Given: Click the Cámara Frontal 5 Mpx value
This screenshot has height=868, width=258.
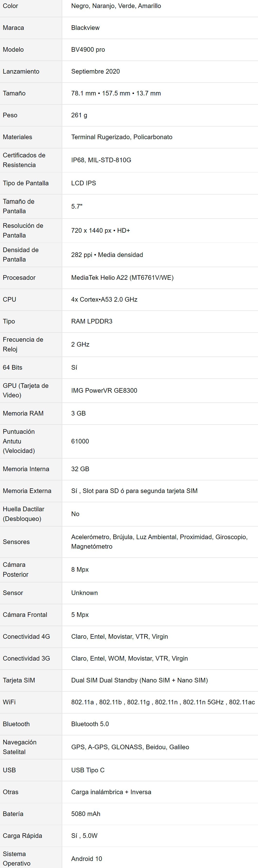Looking at the screenshot, I should pyautogui.click(x=80, y=615).
